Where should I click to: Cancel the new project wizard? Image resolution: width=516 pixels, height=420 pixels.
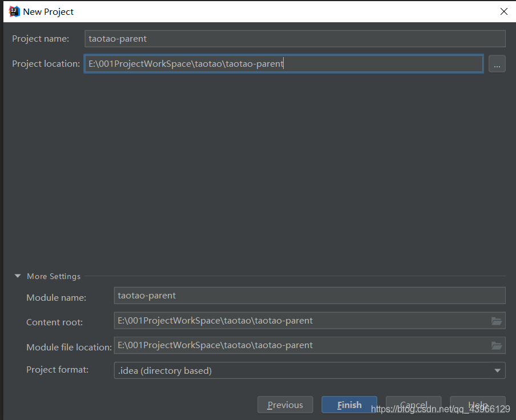pyautogui.click(x=413, y=405)
